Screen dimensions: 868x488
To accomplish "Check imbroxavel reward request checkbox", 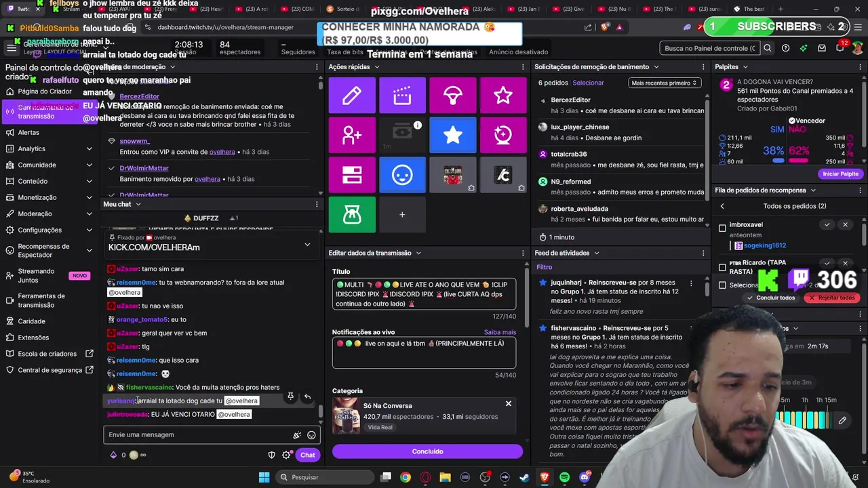I will 723,228.
